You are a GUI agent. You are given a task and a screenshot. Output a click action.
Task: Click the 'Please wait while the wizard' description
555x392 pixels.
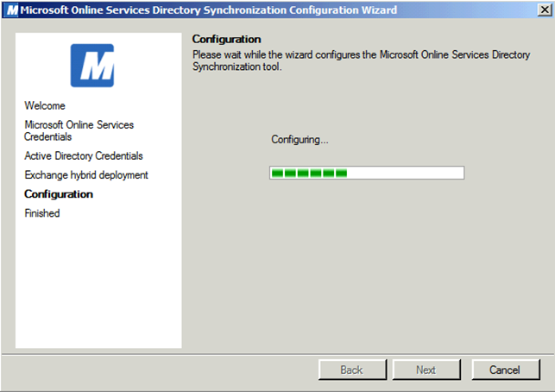click(x=361, y=60)
